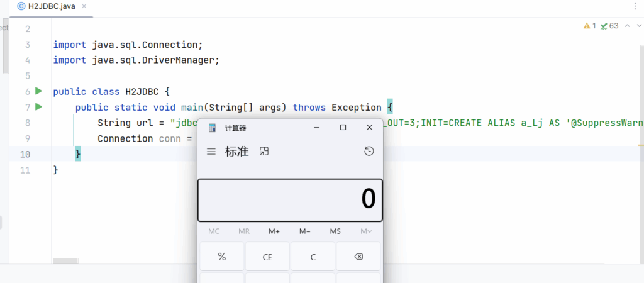The image size is (644, 283).
Task: Open calculator hamburger navigation menu
Action: click(x=211, y=152)
